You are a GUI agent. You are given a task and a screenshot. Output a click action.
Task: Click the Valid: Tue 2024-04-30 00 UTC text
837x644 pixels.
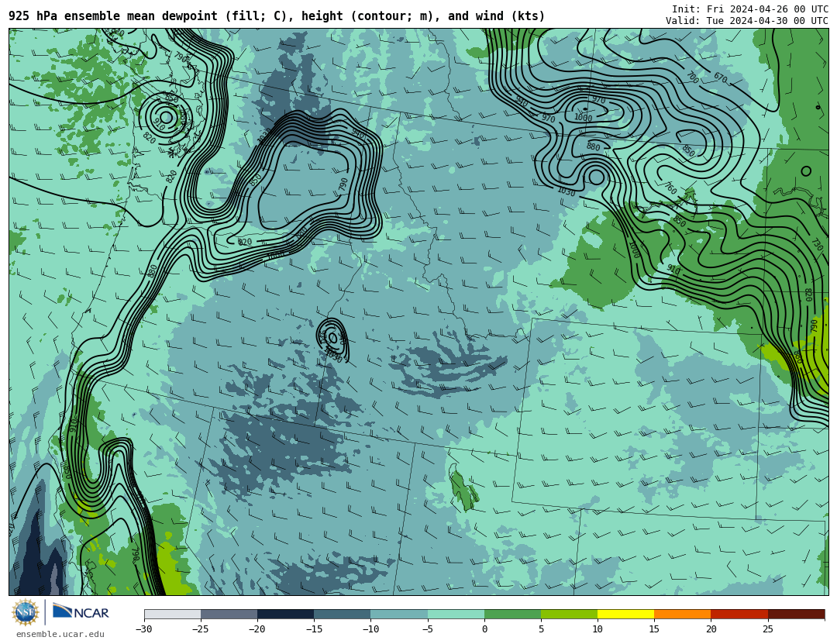tap(747, 21)
